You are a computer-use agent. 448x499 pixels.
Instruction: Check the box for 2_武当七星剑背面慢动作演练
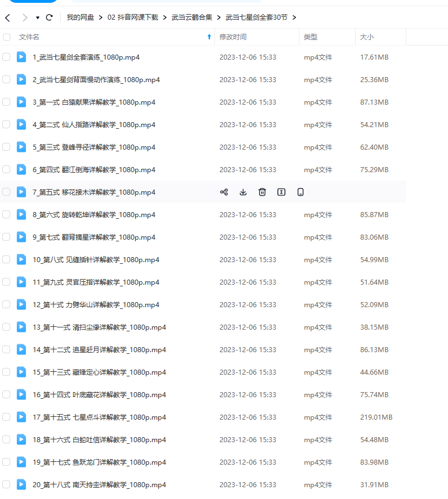click(x=6, y=79)
